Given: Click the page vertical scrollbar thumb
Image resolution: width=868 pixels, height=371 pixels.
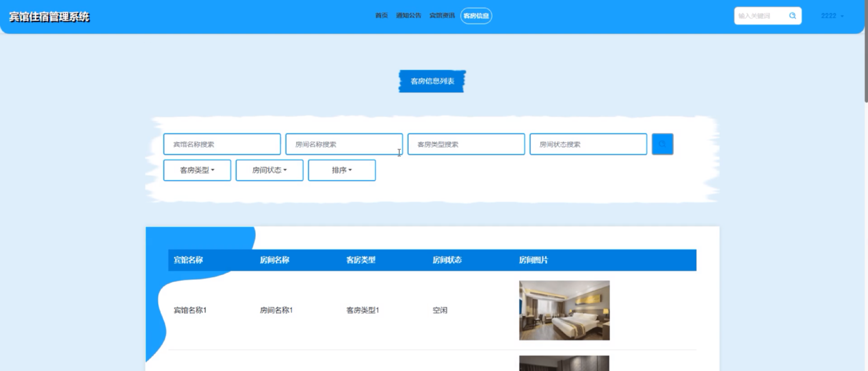Looking at the screenshot, I should tap(866, 51).
